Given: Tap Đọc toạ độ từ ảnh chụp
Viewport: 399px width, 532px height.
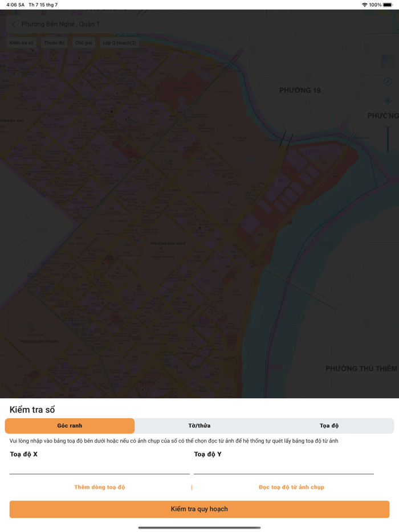Looking at the screenshot, I should pyautogui.click(x=291, y=487).
